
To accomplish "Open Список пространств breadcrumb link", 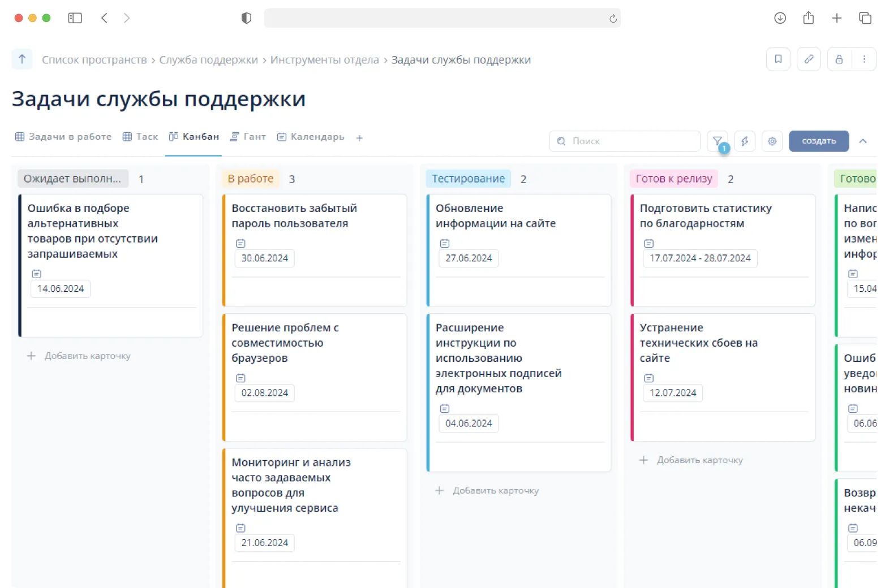I will tap(94, 60).
